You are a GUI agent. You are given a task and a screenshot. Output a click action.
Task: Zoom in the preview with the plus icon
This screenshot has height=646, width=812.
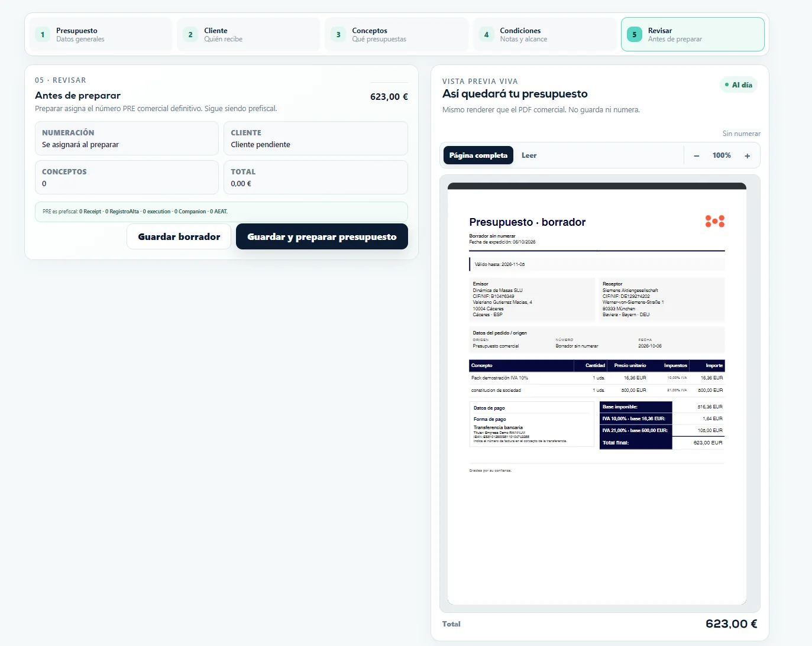[748, 155]
